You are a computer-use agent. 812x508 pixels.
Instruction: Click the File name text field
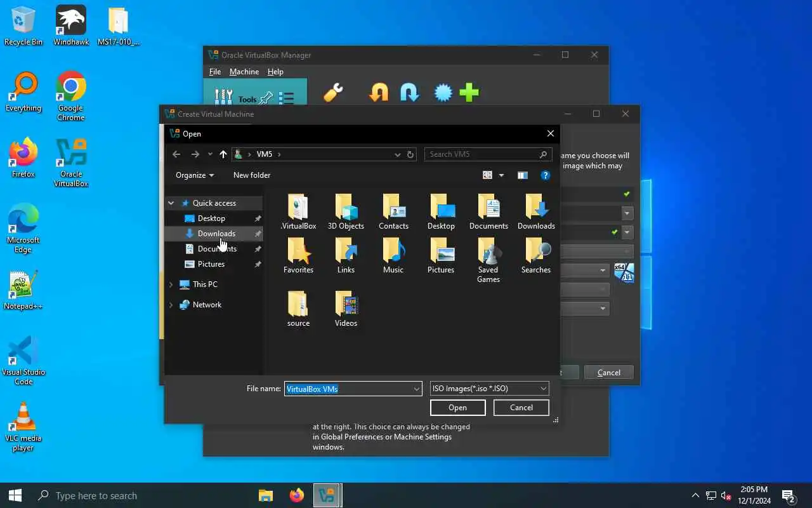point(348,389)
